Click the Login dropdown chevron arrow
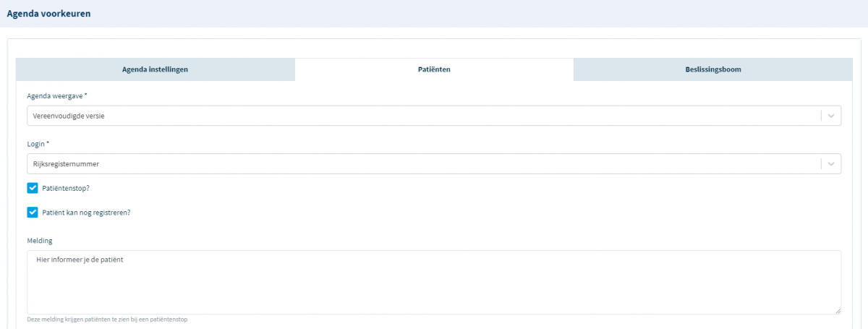Image resolution: width=868 pixels, height=329 pixels. (x=831, y=164)
